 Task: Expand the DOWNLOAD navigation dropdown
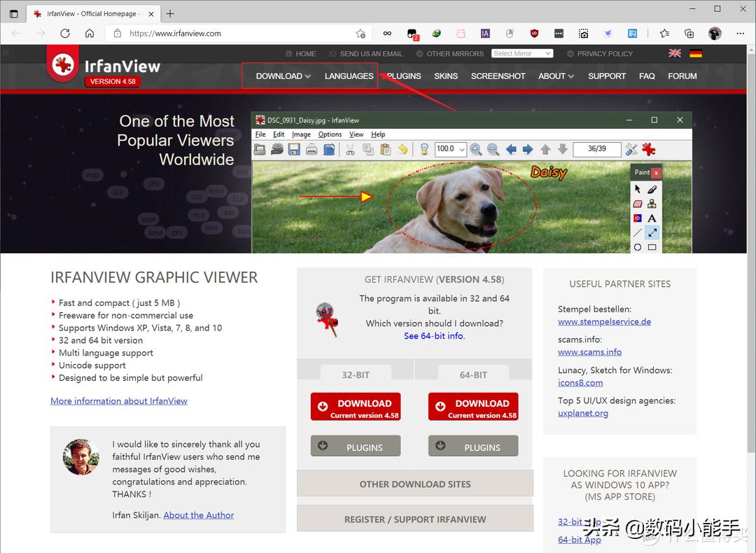(282, 76)
